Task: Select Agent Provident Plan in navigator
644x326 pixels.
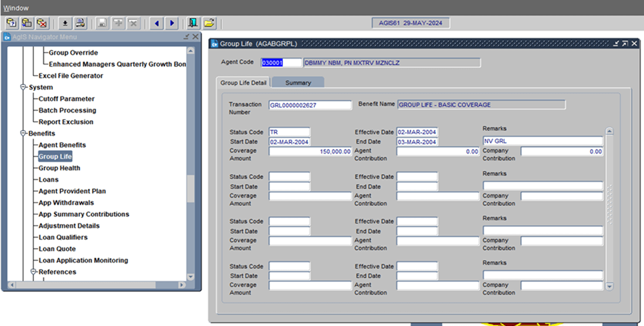Action: pos(72,191)
